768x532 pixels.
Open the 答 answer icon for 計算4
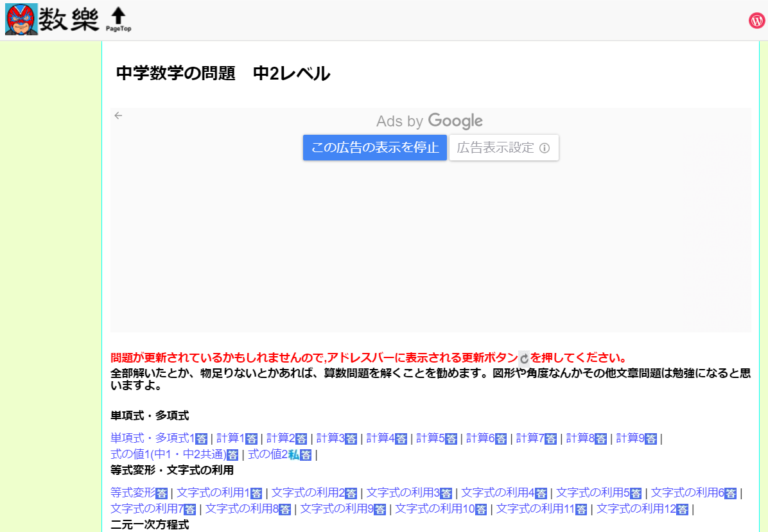[x=401, y=439]
